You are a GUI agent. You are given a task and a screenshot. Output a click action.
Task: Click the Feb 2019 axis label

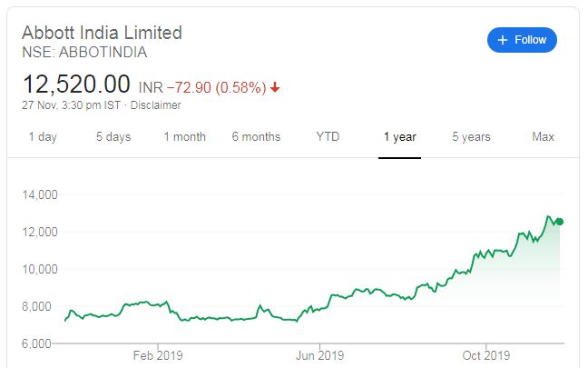pyautogui.click(x=158, y=354)
